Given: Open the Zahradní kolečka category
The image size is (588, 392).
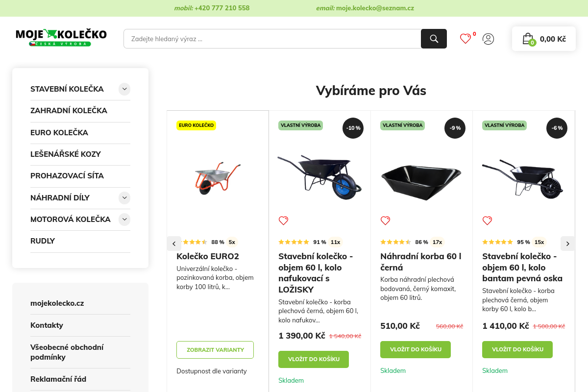Looking at the screenshot, I should pyautogui.click(x=69, y=111).
